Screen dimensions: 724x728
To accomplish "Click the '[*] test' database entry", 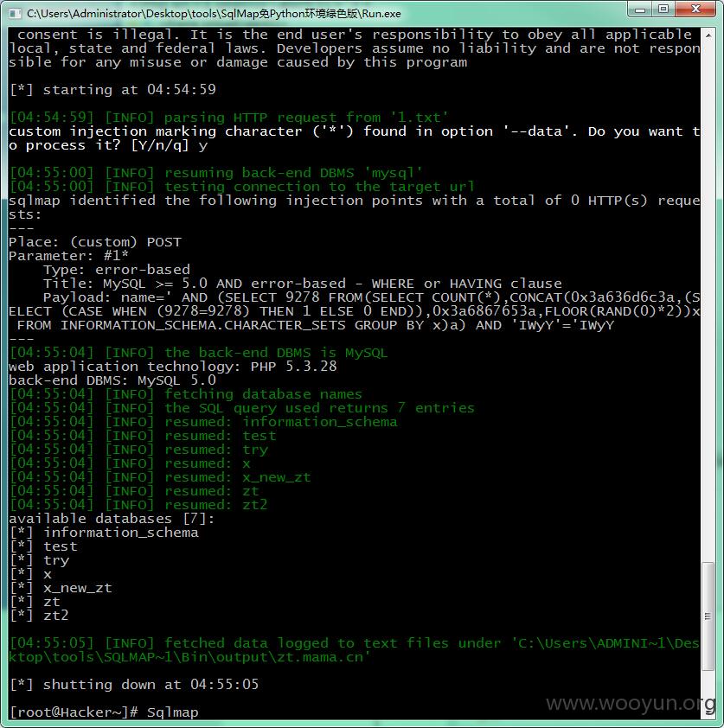I will click(x=43, y=546).
